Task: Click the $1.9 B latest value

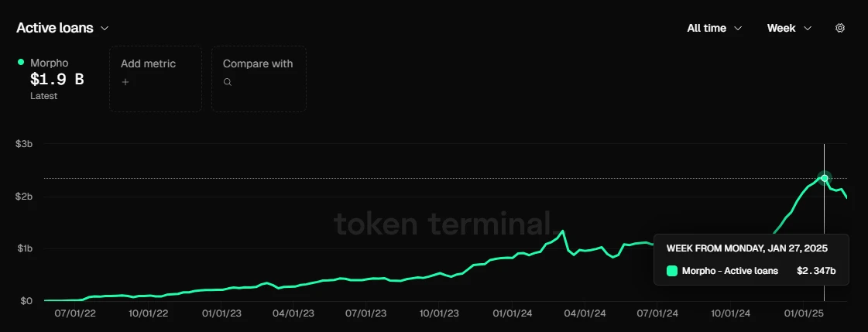Action: click(57, 79)
